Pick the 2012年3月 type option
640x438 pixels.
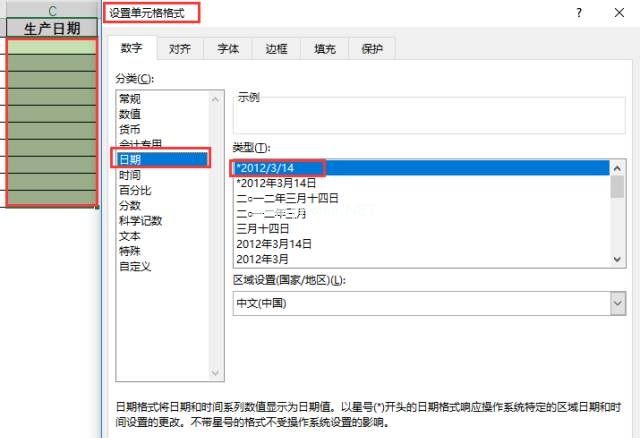pos(265,258)
